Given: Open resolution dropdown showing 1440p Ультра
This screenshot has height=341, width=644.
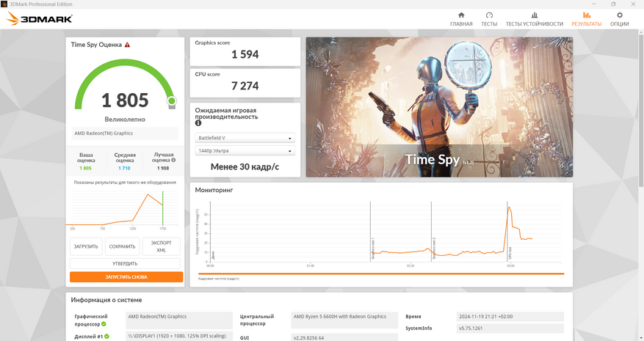Looking at the screenshot, I should coord(245,150).
